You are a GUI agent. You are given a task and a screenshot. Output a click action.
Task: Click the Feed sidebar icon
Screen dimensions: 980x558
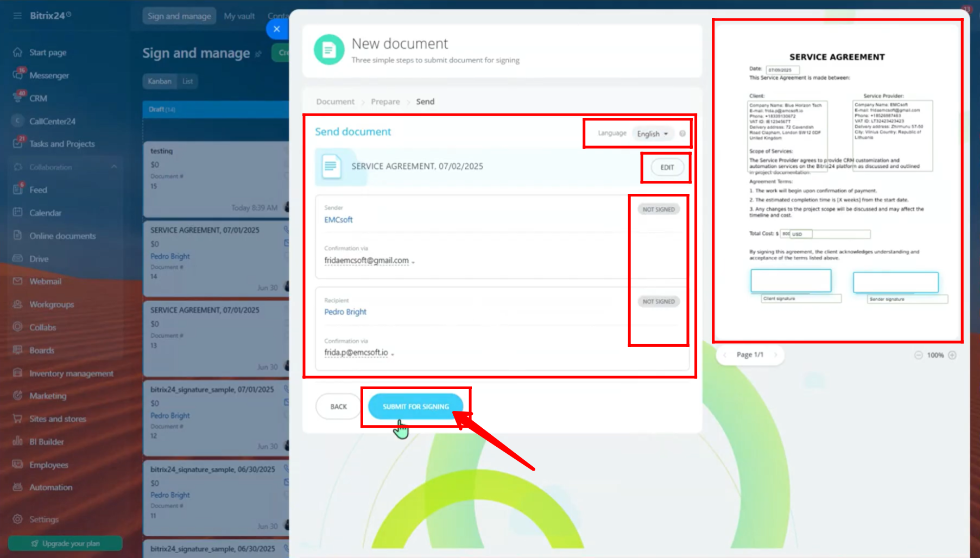(x=17, y=189)
